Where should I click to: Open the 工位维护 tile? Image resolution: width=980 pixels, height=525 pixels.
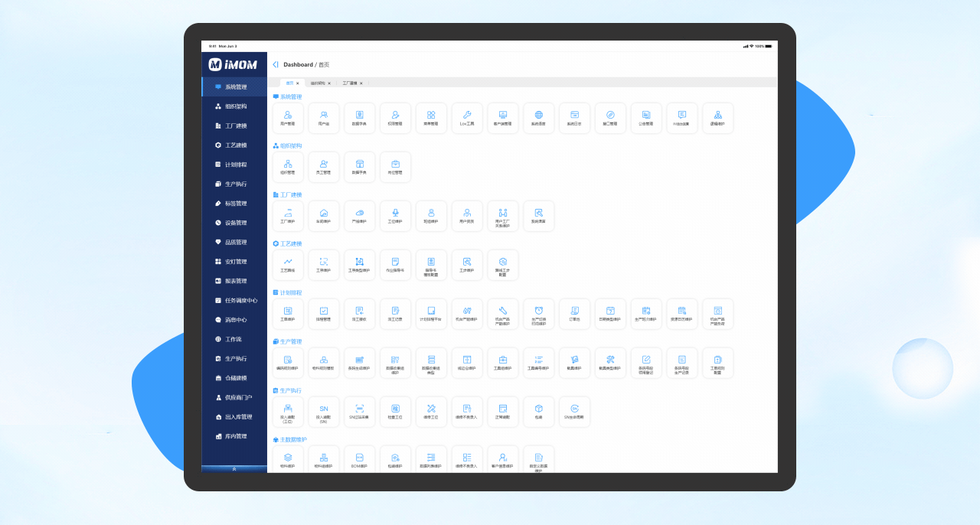pos(396,216)
